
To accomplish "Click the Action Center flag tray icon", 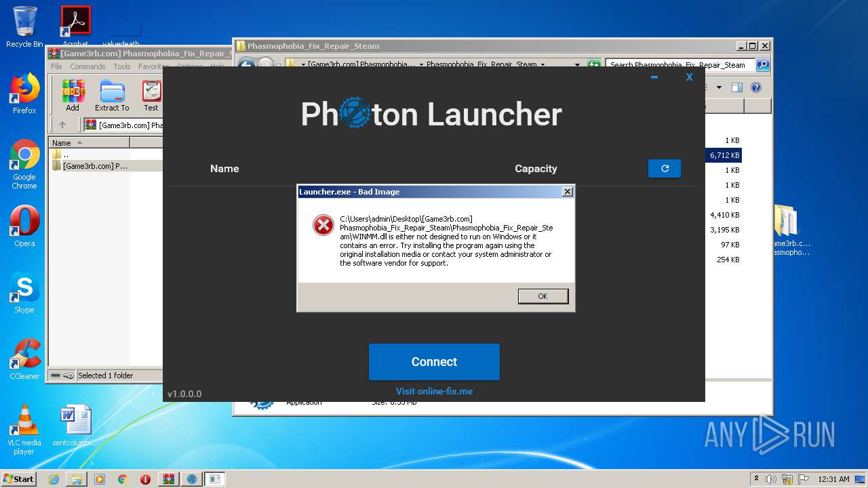I will (x=804, y=479).
